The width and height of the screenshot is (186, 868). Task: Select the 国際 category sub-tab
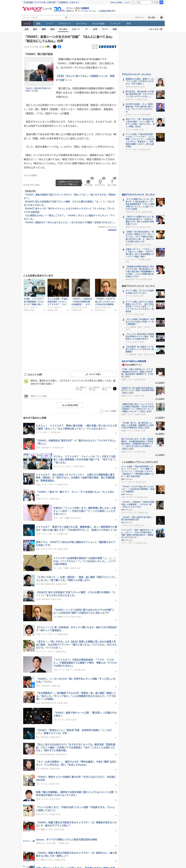[x=44, y=29]
